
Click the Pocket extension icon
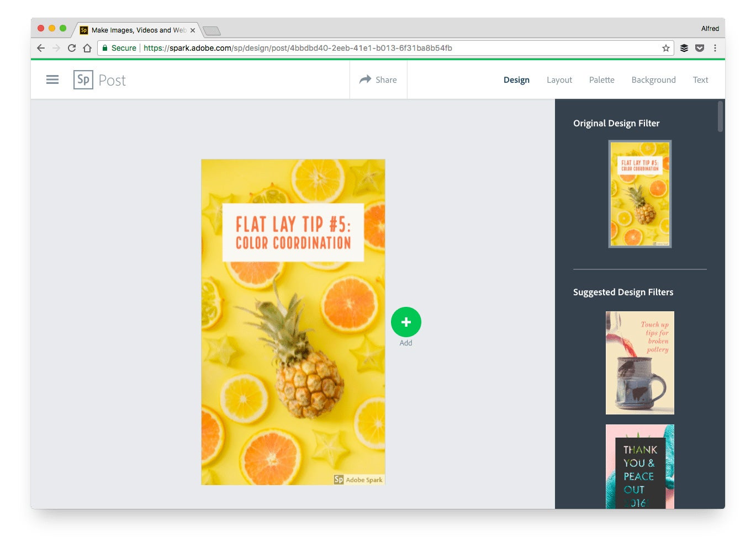(700, 48)
